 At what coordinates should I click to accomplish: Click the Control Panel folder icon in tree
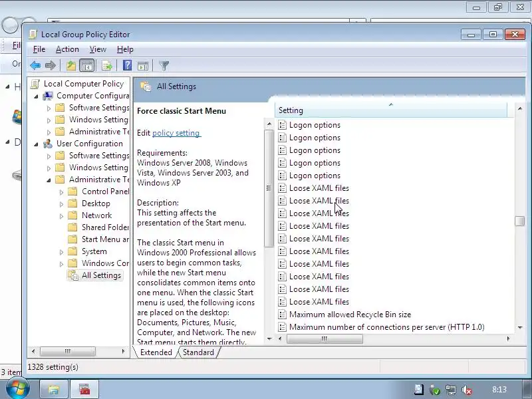tap(72, 192)
